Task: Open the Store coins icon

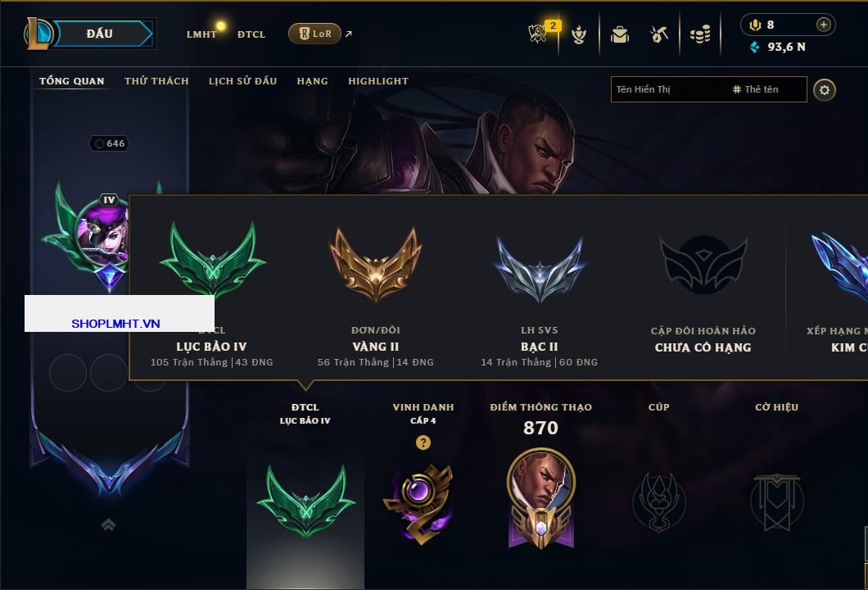Action: pyautogui.click(x=700, y=34)
